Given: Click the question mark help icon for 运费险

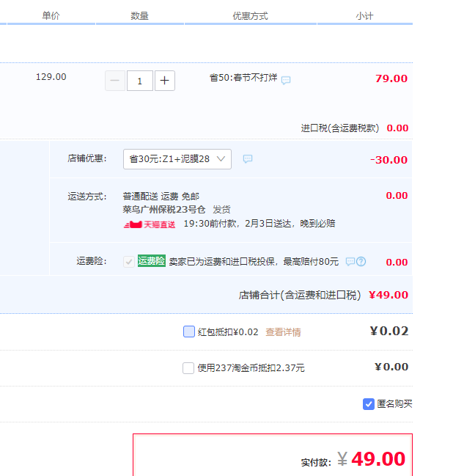Looking at the screenshot, I should click(361, 261).
